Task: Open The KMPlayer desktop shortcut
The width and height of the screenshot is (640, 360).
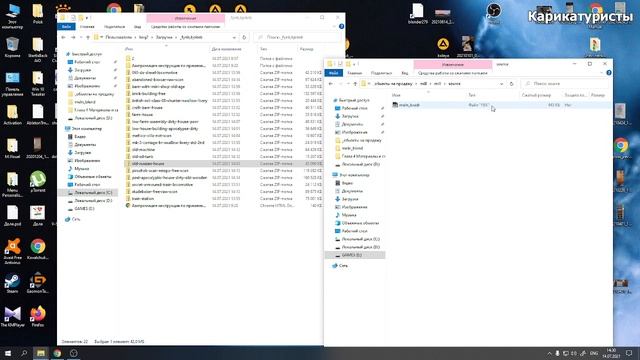Action: 12,316
